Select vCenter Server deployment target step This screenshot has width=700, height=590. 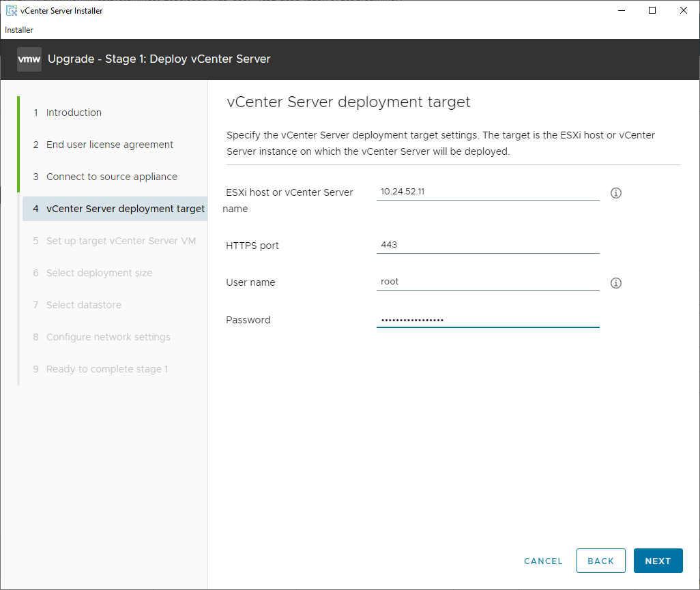point(125,209)
